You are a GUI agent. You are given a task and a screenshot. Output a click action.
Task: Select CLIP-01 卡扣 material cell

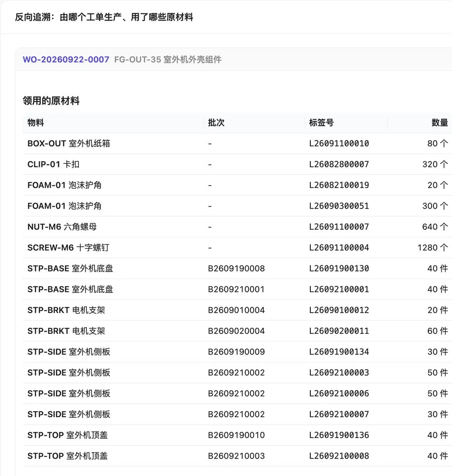pos(53,164)
